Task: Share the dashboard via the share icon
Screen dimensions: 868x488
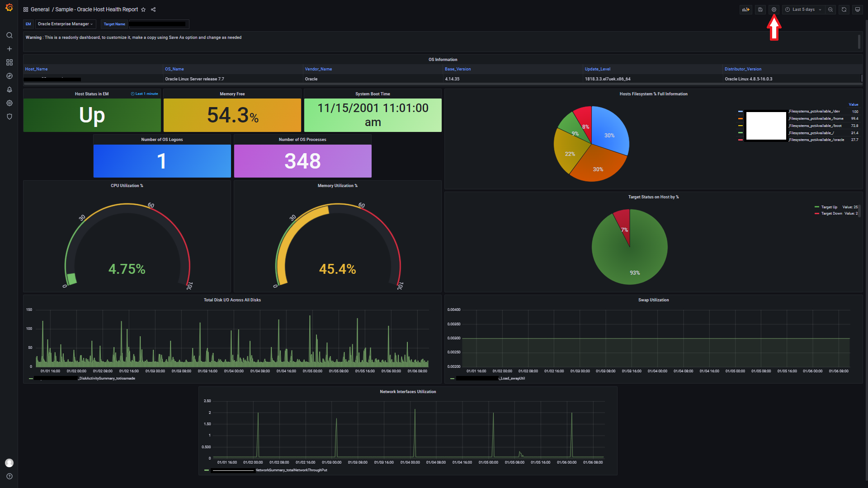Action: [x=153, y=9]
